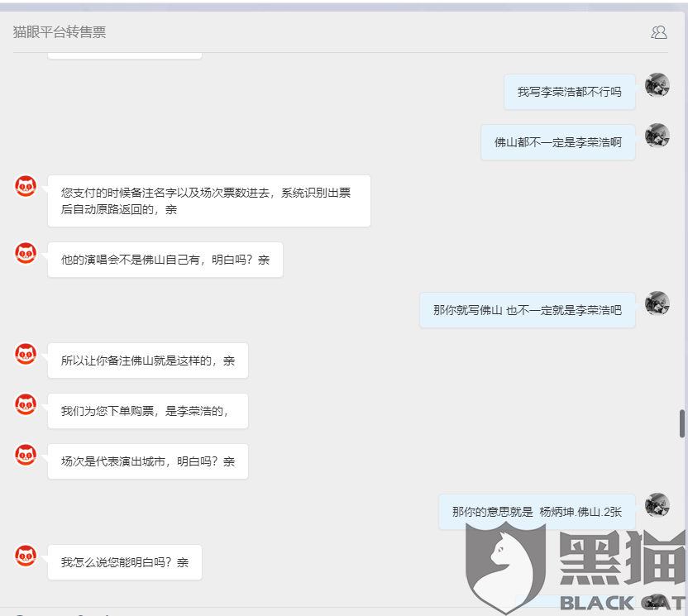Click the group members icon at top right
Image resolution: width=688 pixels, height=616 pixels.
pos(659,32)
